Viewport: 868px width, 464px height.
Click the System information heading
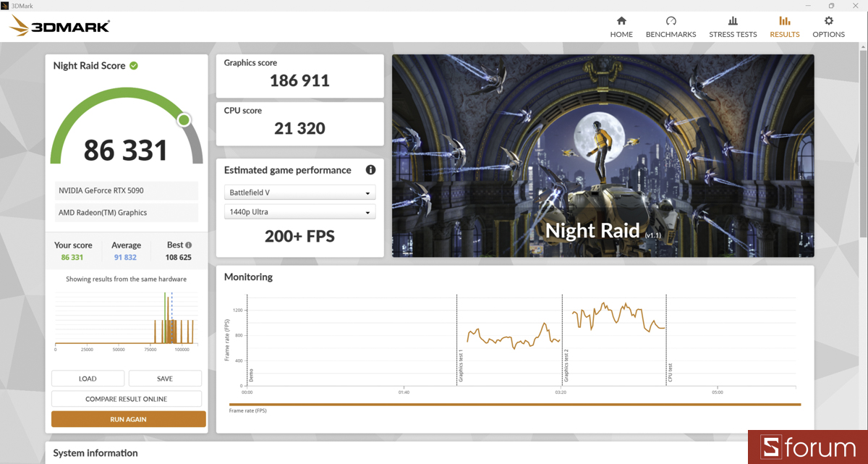(95, 453)
